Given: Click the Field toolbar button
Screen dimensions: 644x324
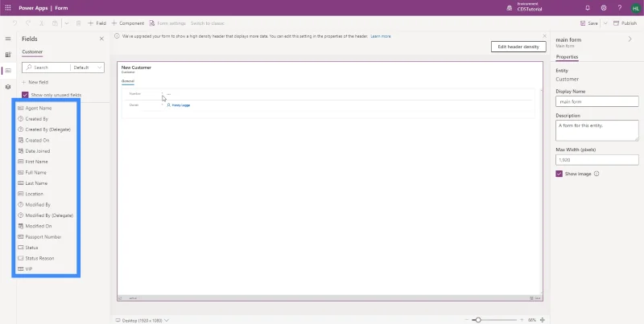Looking at the screenshot, I should point(97,23).
